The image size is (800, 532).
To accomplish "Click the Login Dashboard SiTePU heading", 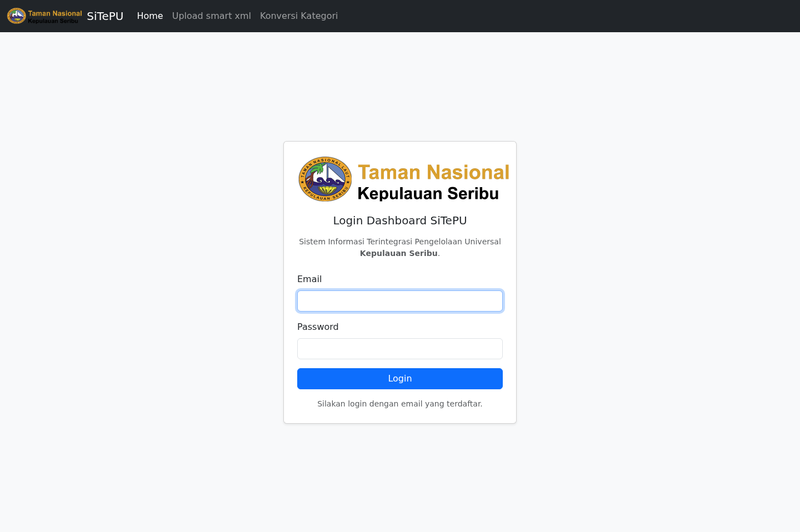I will coord(400,220).
